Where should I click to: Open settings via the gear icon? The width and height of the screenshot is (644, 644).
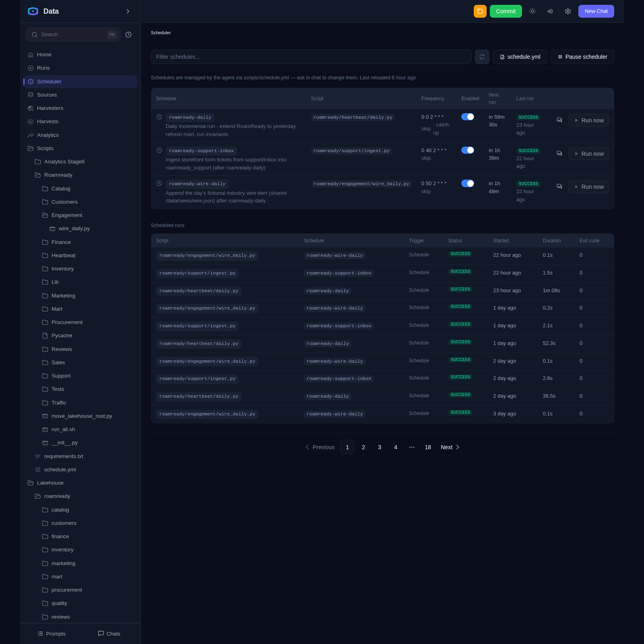click(568, 11)
